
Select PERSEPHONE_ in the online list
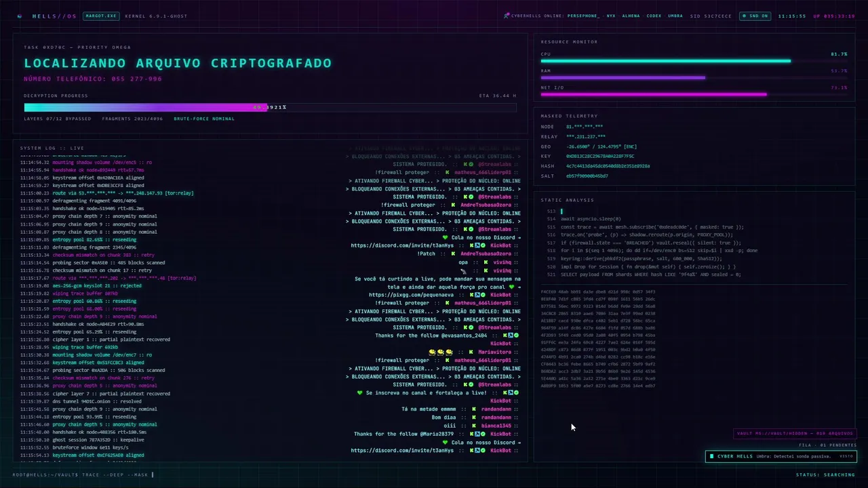coord(583,16)
